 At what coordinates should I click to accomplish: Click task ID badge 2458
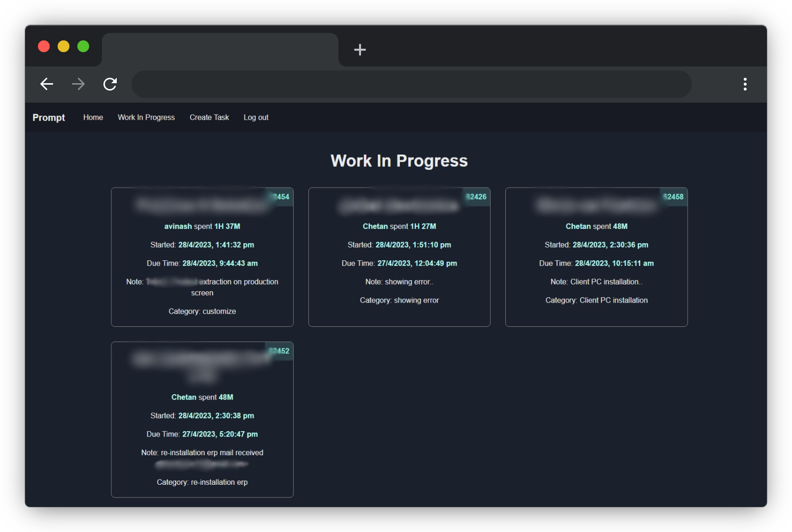674,197
